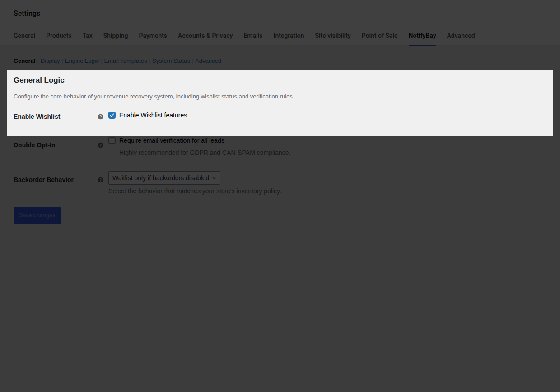The image size is (560, 392).
Task: Open the Integration tab
Action: click(x=289, y=36)
